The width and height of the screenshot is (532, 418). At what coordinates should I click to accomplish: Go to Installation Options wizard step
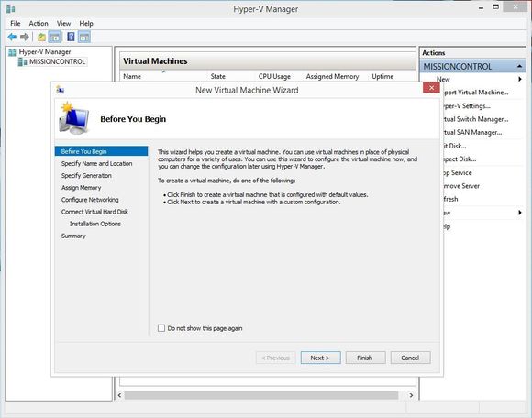pos(95,224)
